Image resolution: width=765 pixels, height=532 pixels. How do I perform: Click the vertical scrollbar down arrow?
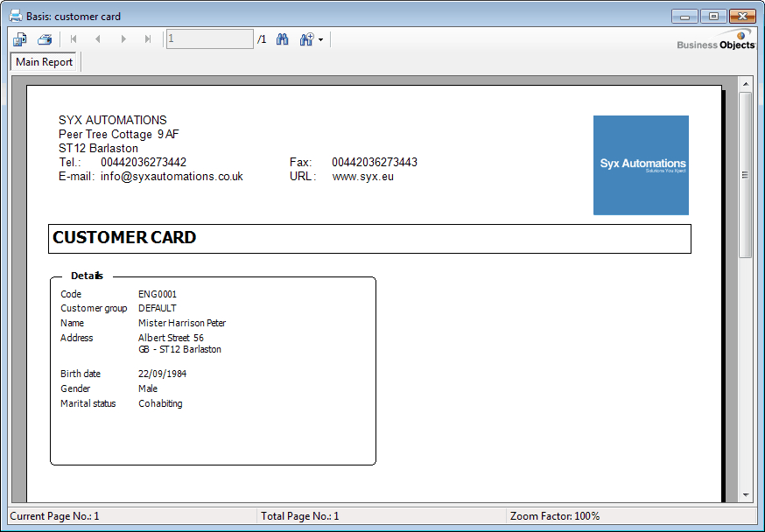(x=746, y=495)
